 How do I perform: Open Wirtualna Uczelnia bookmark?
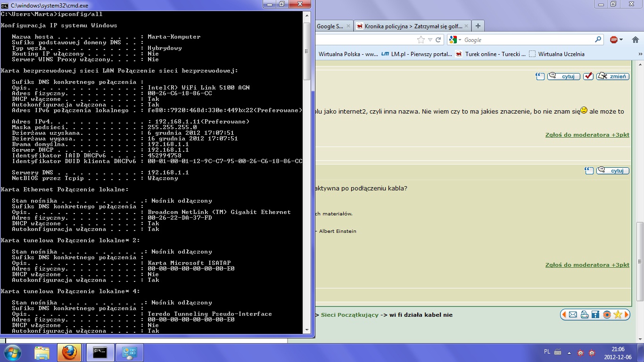tap(557, 54)
